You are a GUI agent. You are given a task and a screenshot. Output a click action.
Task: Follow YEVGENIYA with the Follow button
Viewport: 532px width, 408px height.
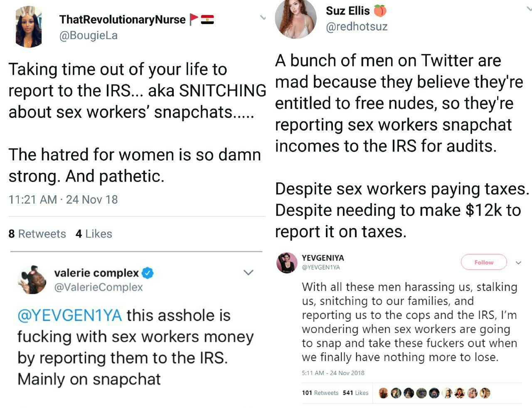484,262
